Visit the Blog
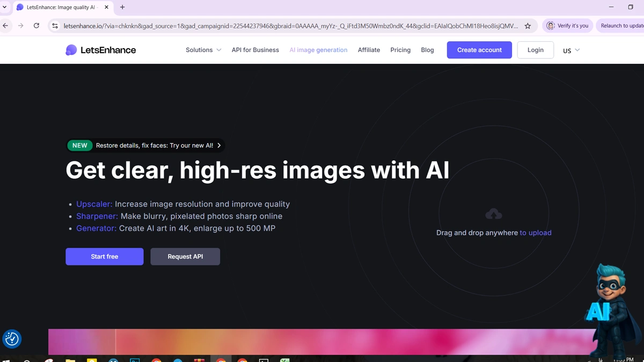This screenshot has width=644, height=362. (x=427, y=50)
